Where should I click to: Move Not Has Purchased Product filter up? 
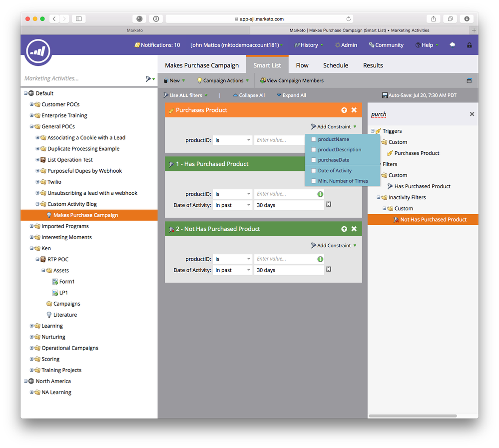click(344, 229)
